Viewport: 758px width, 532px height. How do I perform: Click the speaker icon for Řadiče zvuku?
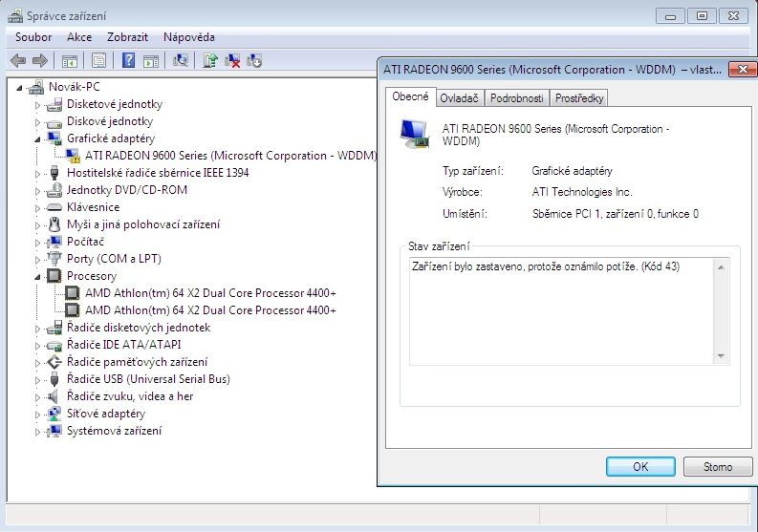53,396
